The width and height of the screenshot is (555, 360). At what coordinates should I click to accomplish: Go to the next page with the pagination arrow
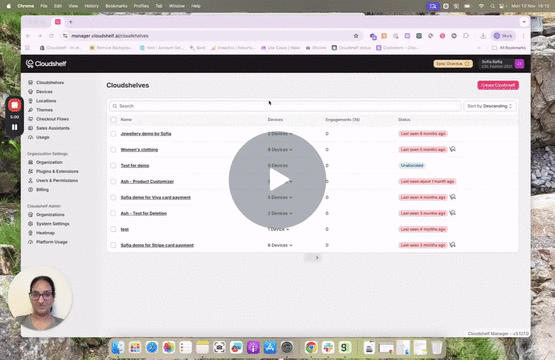tap(317, 258)
